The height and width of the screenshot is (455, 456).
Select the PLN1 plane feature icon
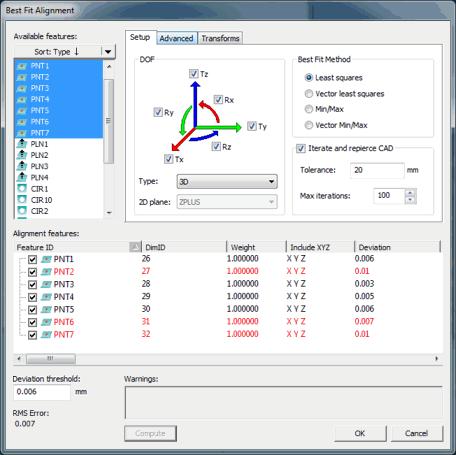click(22, 144)
